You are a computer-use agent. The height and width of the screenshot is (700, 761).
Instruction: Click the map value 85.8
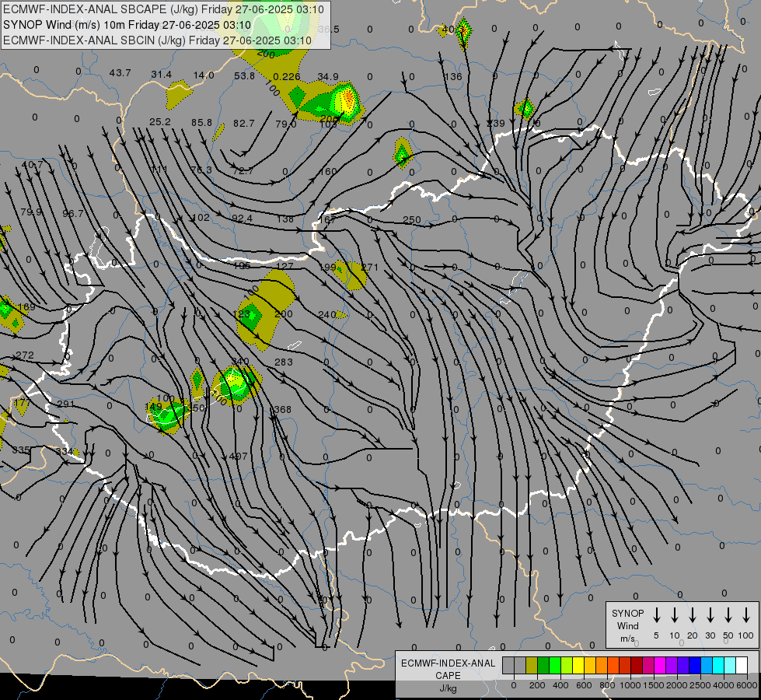tap(201, 122)
